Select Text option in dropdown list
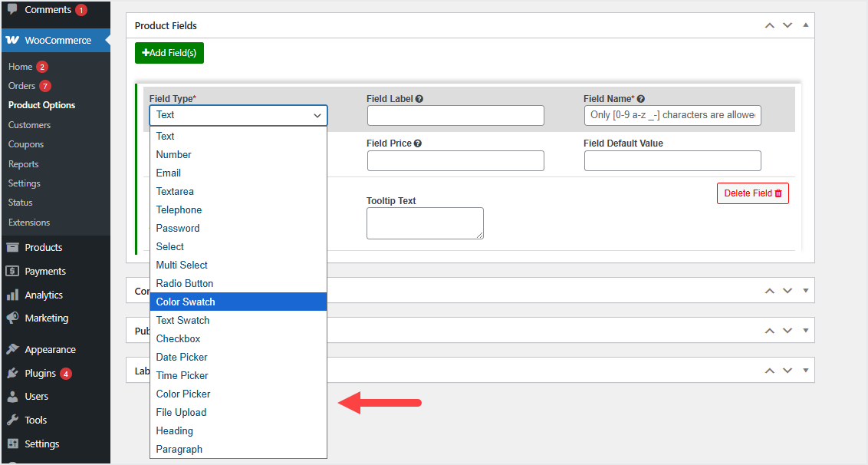The image size is (868, 465). (238, 136)
